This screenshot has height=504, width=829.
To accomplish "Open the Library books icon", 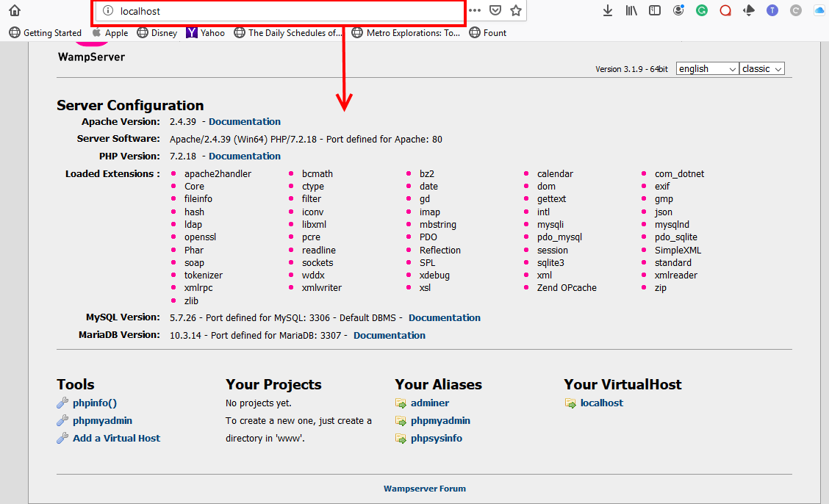I will [631, 10].
